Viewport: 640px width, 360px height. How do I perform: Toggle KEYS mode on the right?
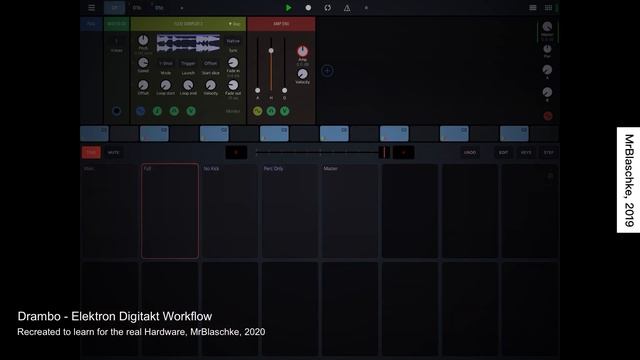[x=526, y=153]
